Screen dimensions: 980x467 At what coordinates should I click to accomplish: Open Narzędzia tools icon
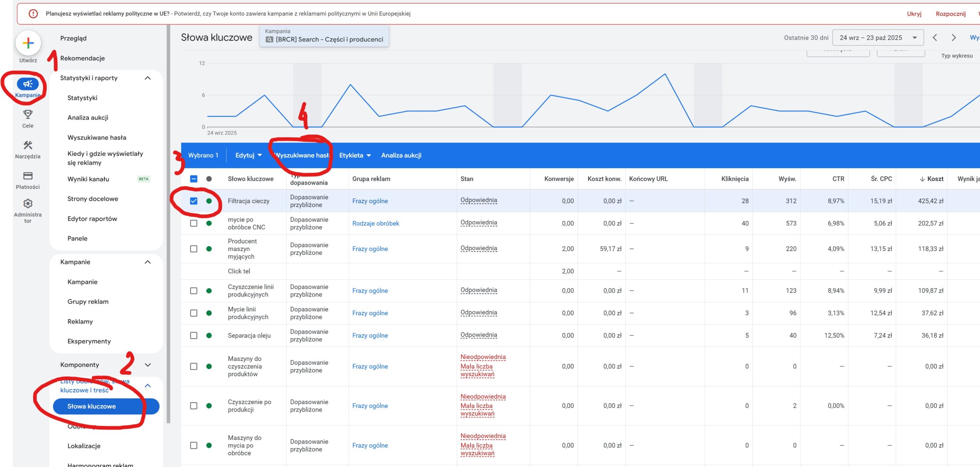(28, 145)
